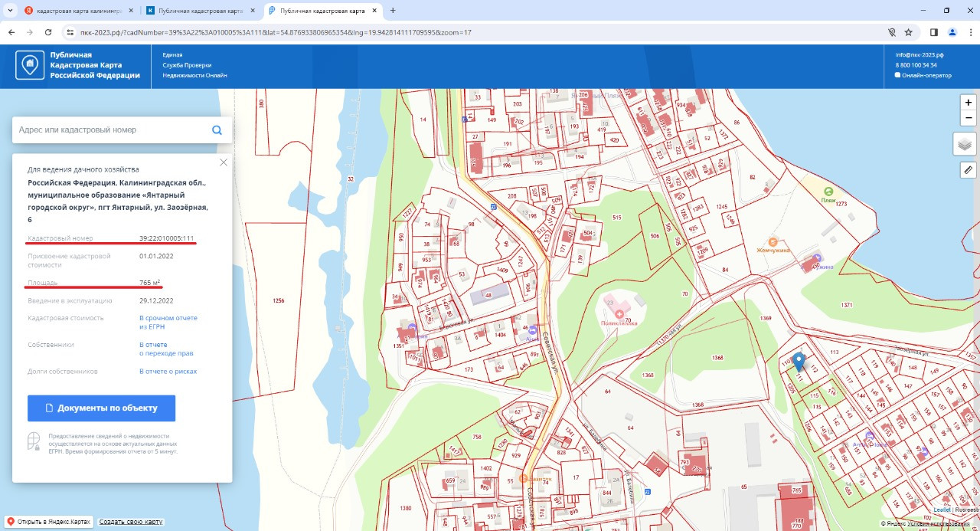Close the parcel info panel
The width and height of the screenshot is (980, 531).
click(x=224, y=162)
